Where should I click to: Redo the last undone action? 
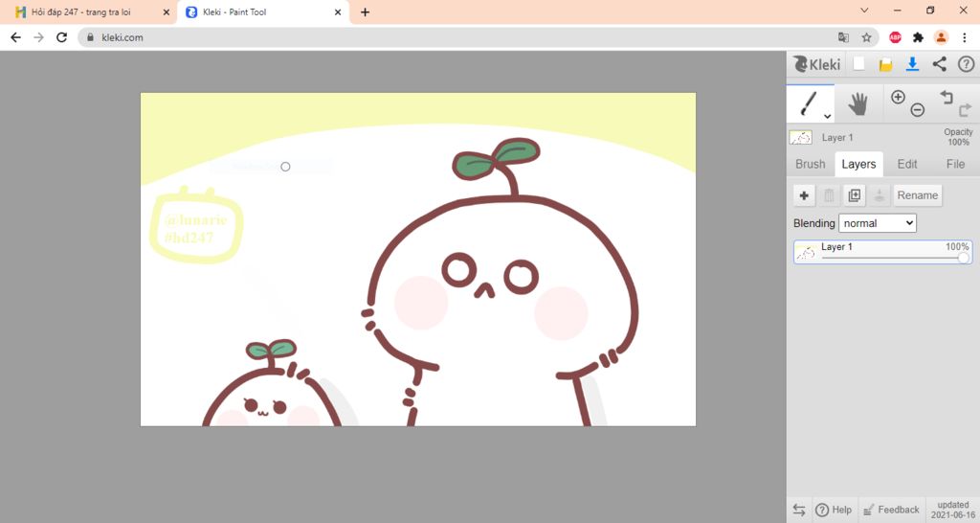pos(965,110)
